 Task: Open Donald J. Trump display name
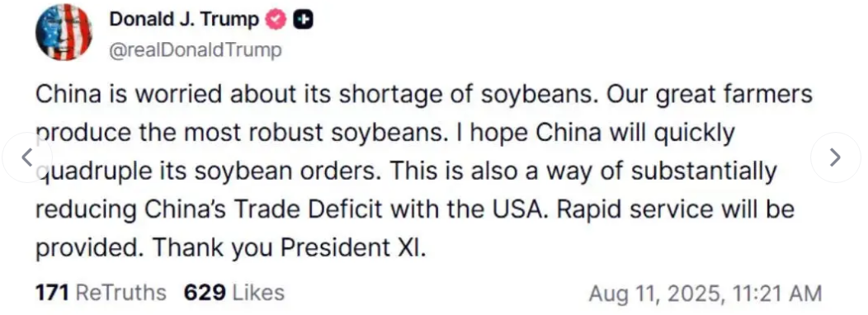[184, 19]
